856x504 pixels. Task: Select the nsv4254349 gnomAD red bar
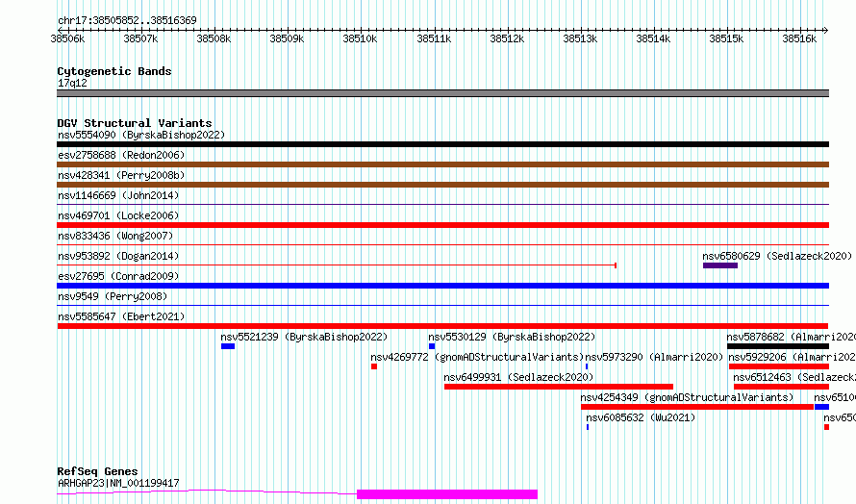pos(697,407)
